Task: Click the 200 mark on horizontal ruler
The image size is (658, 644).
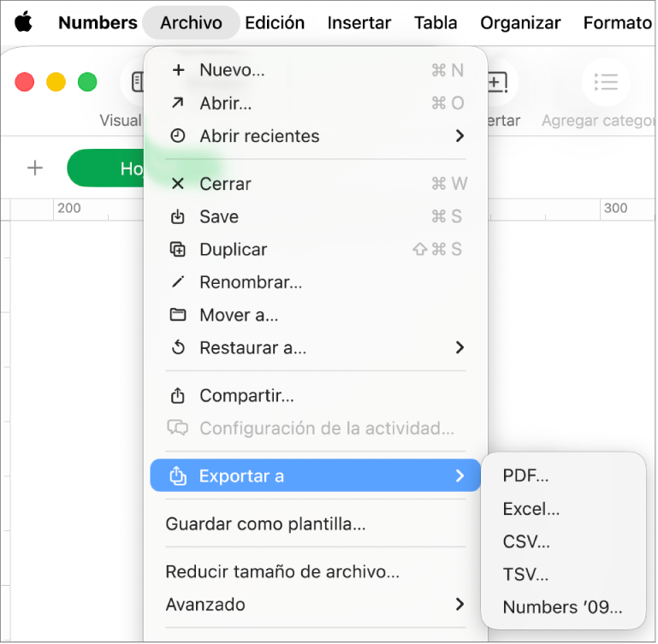Action: pos(68,208)
